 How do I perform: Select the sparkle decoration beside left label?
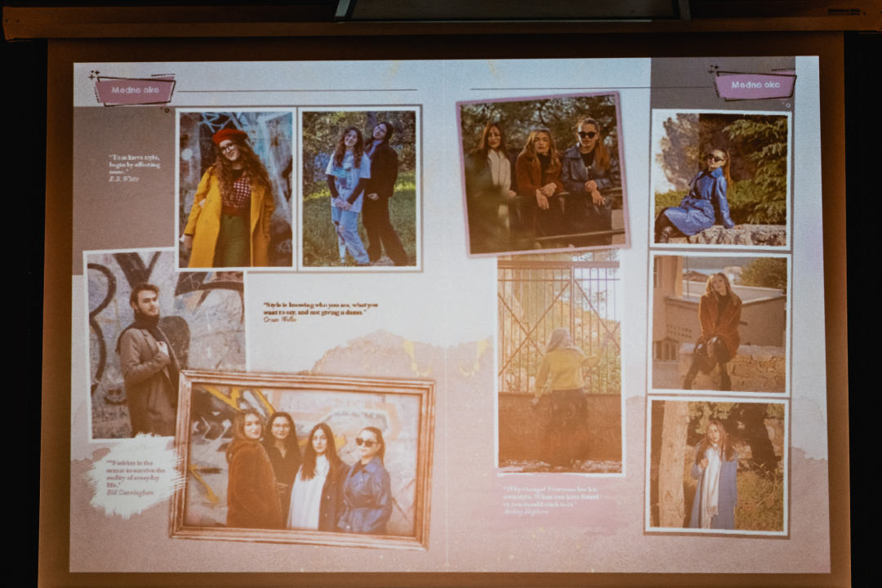coord(95,76)
